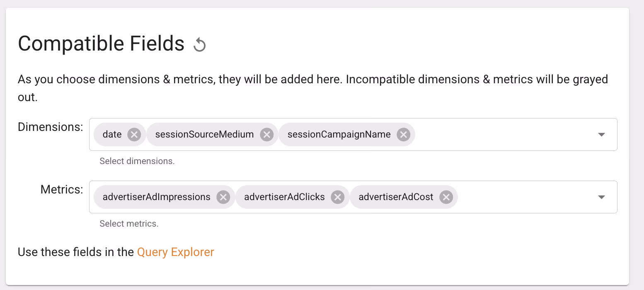Viewport: 644px width, 290px height.
Task: Expand the Metrics dropdown arrow
Action: [602, 197]
